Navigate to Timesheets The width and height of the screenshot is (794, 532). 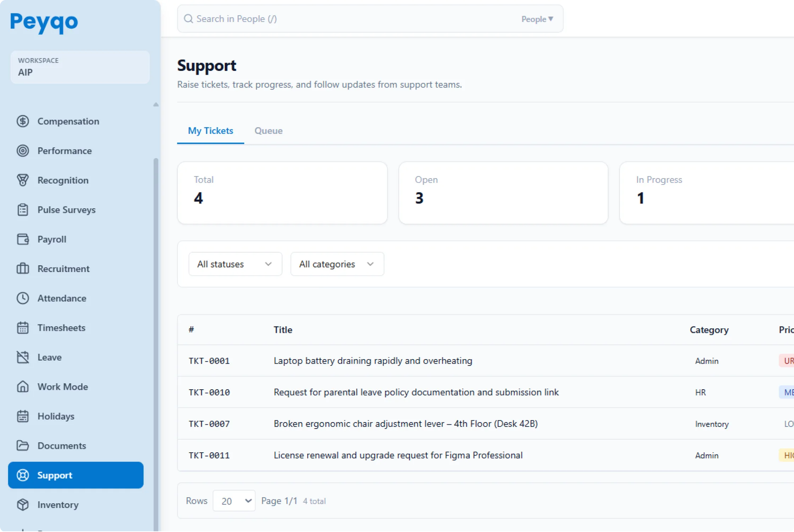coord(76,328)
